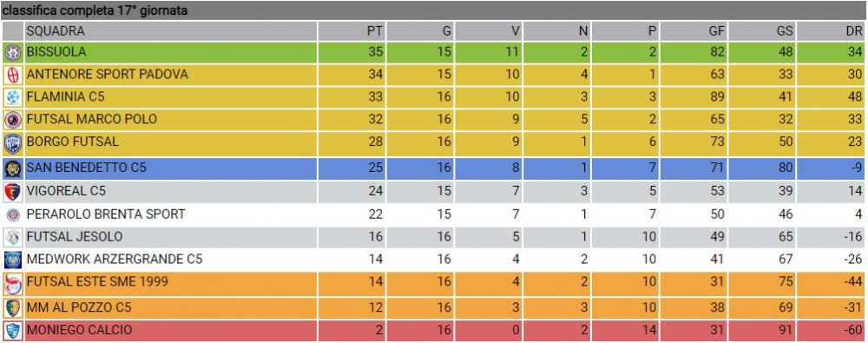Select the Moniego Calcio team crest
Screen dimensions: 868x343
coord(12,330)
